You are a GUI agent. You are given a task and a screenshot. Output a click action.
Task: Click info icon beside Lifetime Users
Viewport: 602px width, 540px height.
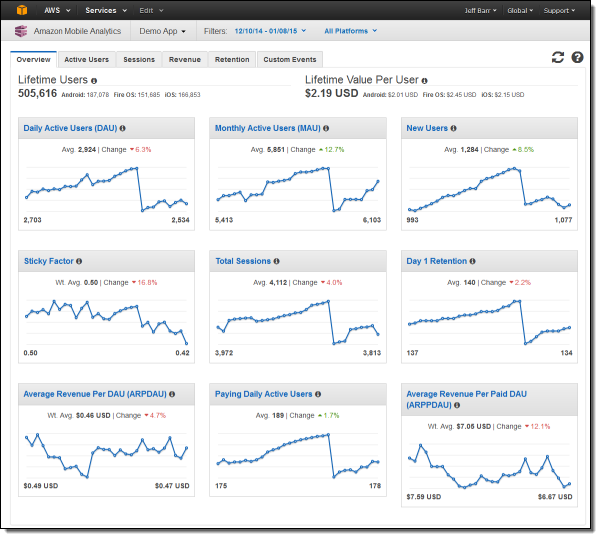coord(94,80)
